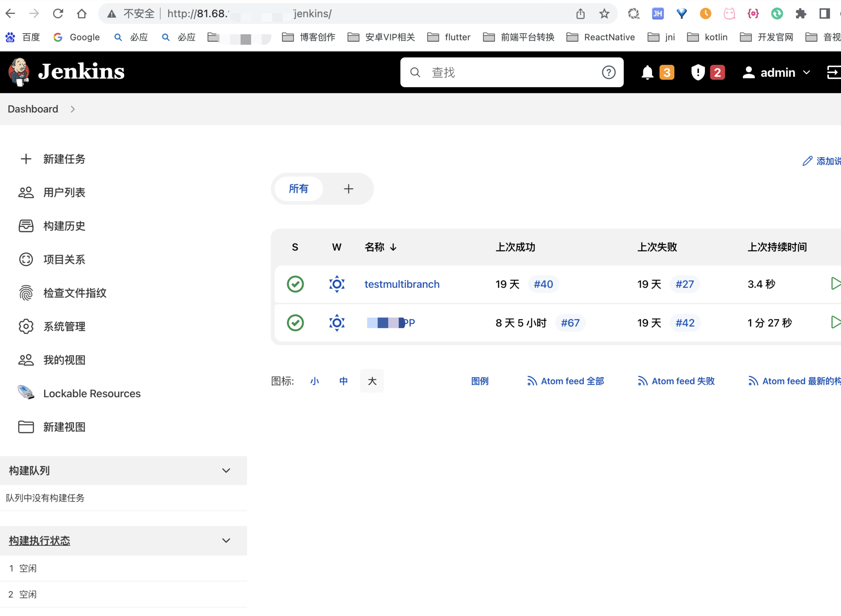Open the kotlin bookmark folder
Viewport: 841px width, 616px height.
707,37
